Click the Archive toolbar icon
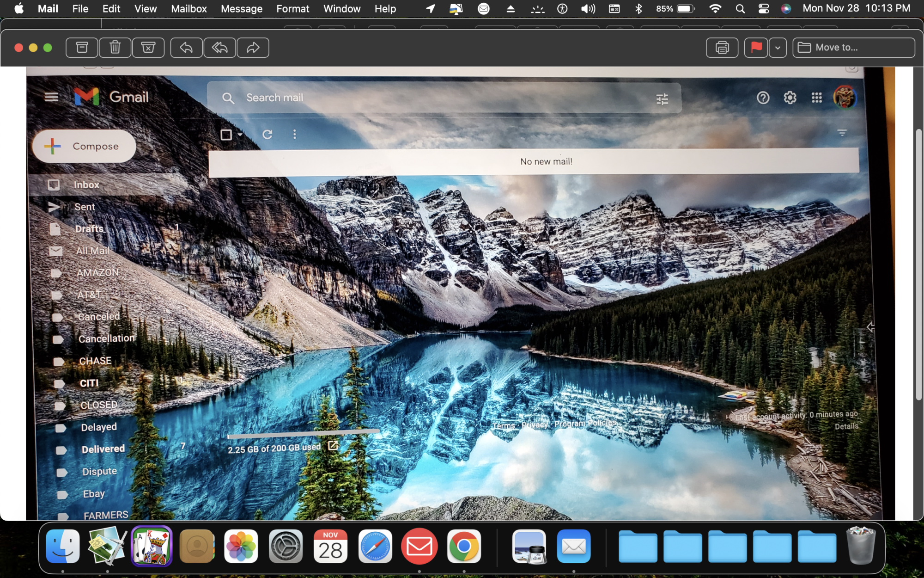The height and width of the screenshot is (578, 924). coord(82,48)
